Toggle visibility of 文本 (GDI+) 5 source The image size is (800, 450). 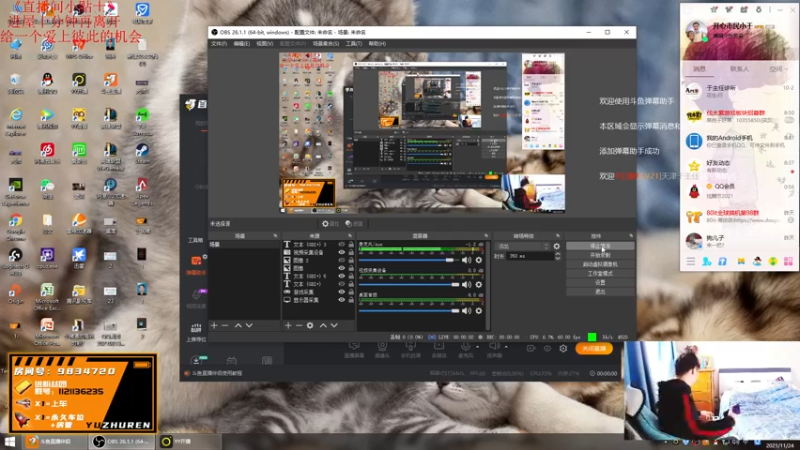341,276
